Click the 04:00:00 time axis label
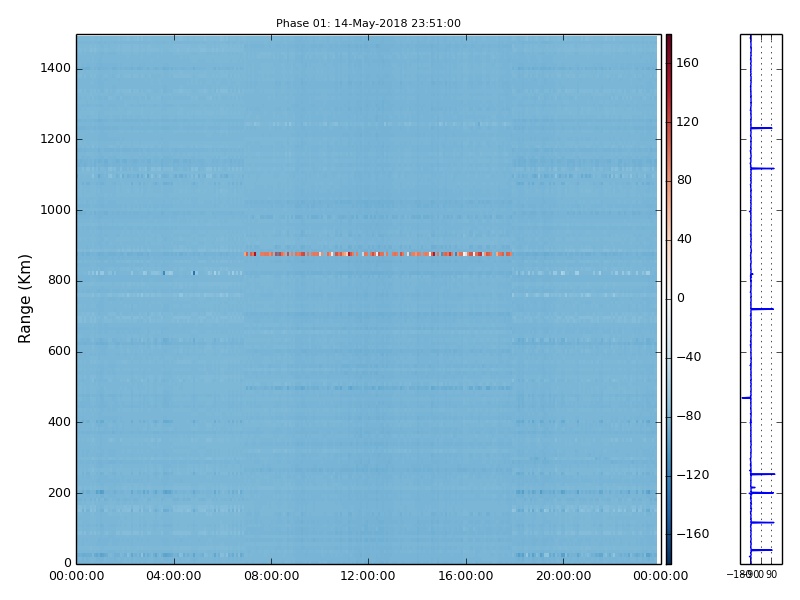The height and width of the screenshot is (600, 800). pos(173,576)
